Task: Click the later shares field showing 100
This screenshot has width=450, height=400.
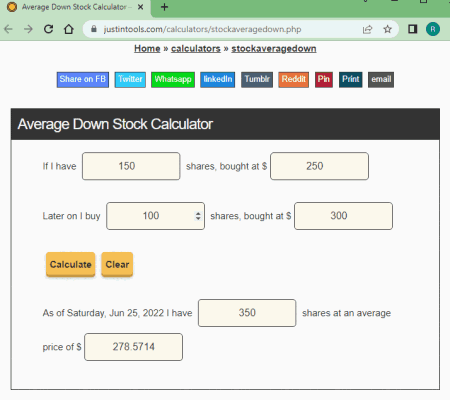Action: point(155,216)
